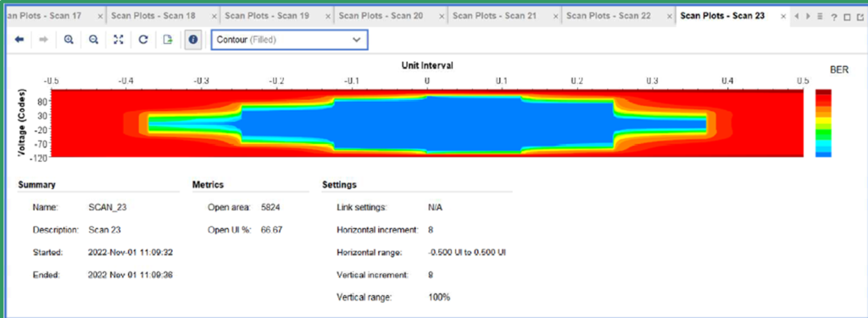
Task: Click the Open area value 5824
Action: click(x=271, y=207)
